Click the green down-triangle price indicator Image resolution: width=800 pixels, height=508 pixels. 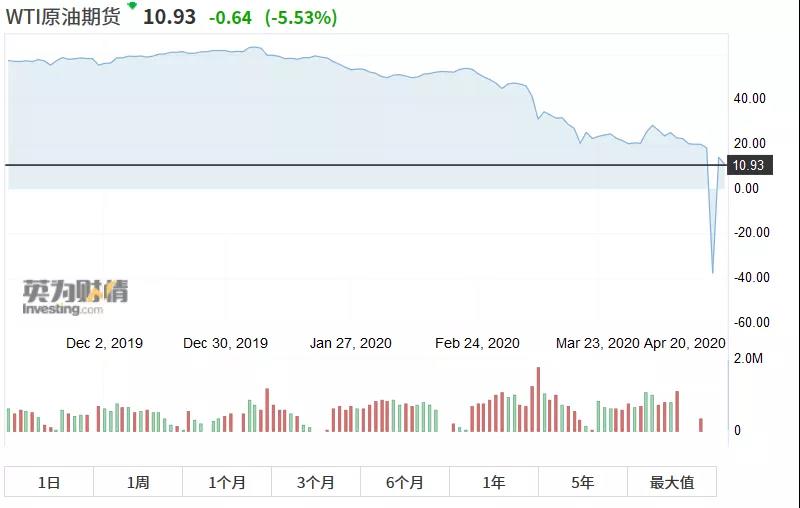coord(131,6)
